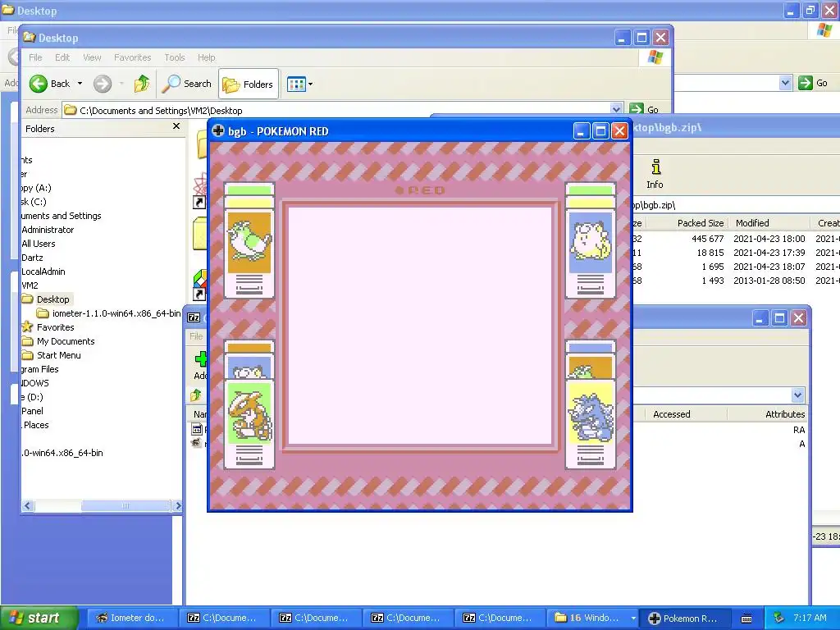Click the horizontal scrollbar thumb in Folders pane

pyautogui.click(x=126, y=505)
